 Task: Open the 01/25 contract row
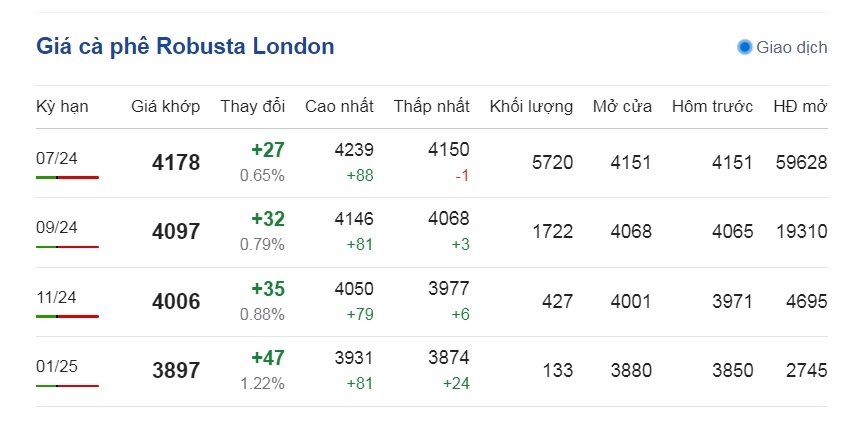(432, 371)
